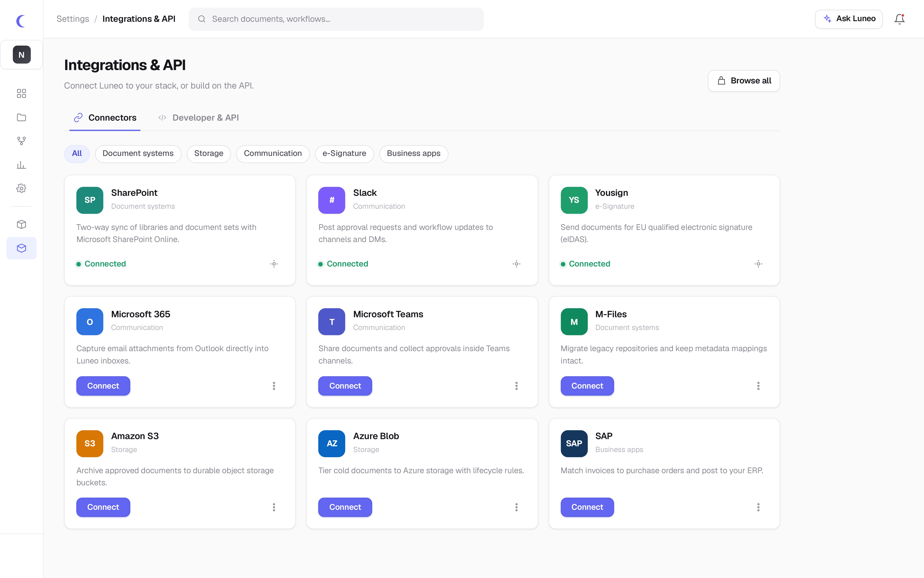This screenshot has width=924, height=578.
Task: Open the dashboard grid icon in sidebar
Action: 21,94
